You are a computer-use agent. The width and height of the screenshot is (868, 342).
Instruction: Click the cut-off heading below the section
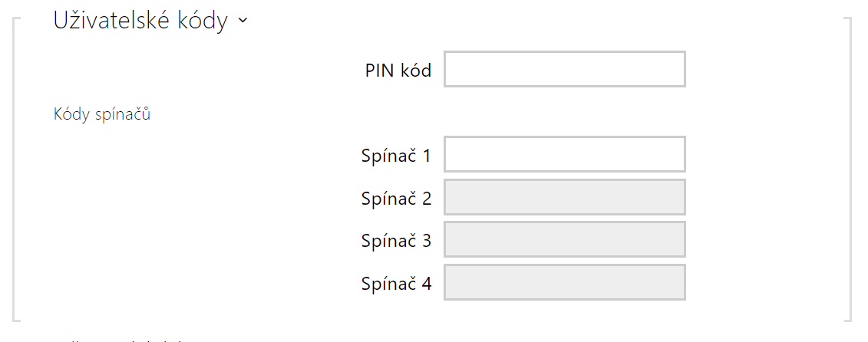coord(123,339)
